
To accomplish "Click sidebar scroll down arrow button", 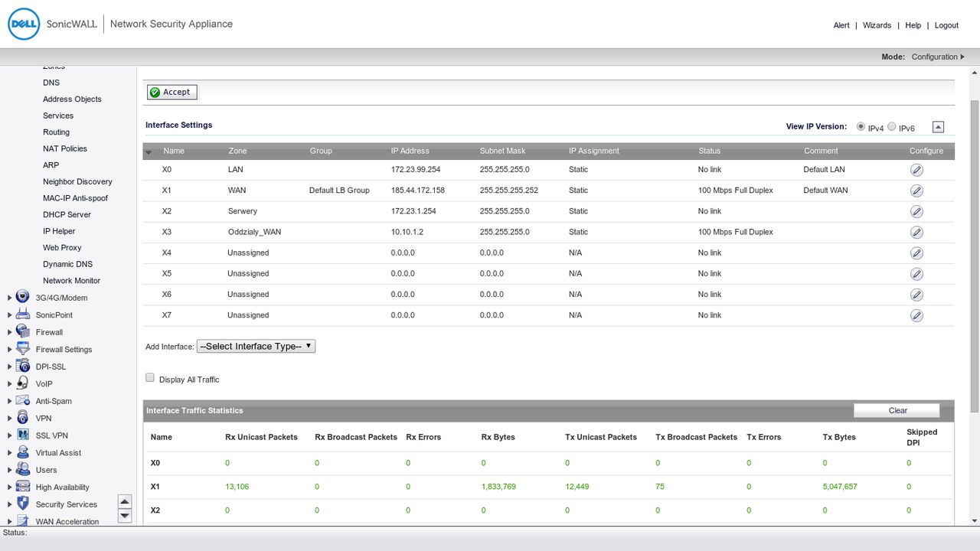I will (x=125, y=516).
